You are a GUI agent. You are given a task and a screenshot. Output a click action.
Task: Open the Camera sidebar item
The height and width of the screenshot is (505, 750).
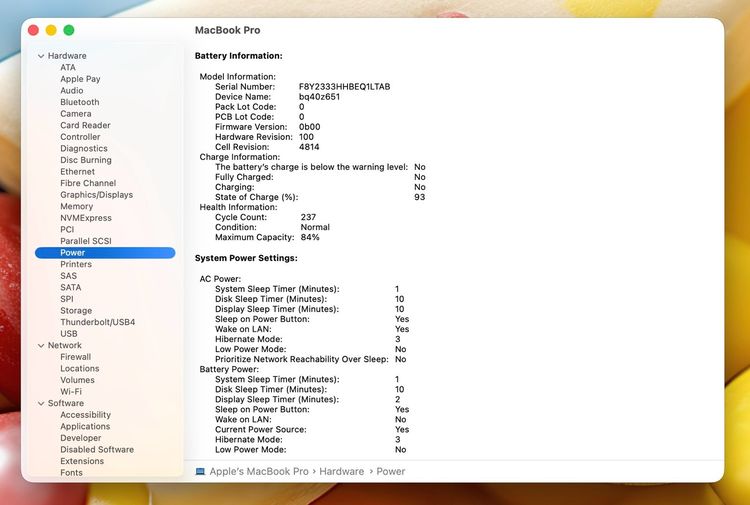click(x=76, y=114)
